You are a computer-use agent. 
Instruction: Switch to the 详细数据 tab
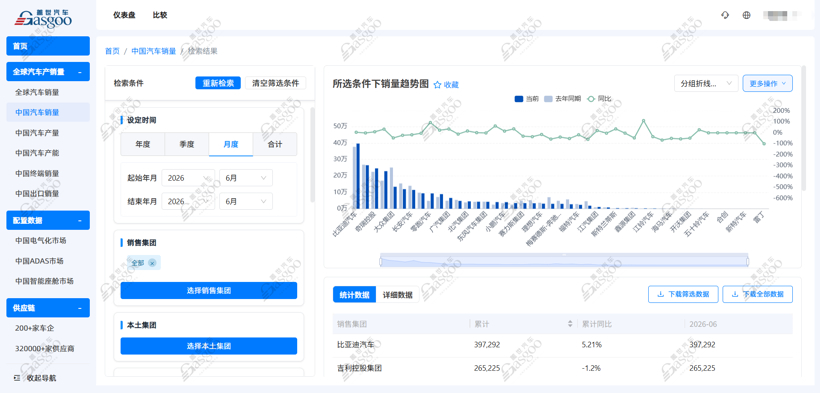point(397,295)
